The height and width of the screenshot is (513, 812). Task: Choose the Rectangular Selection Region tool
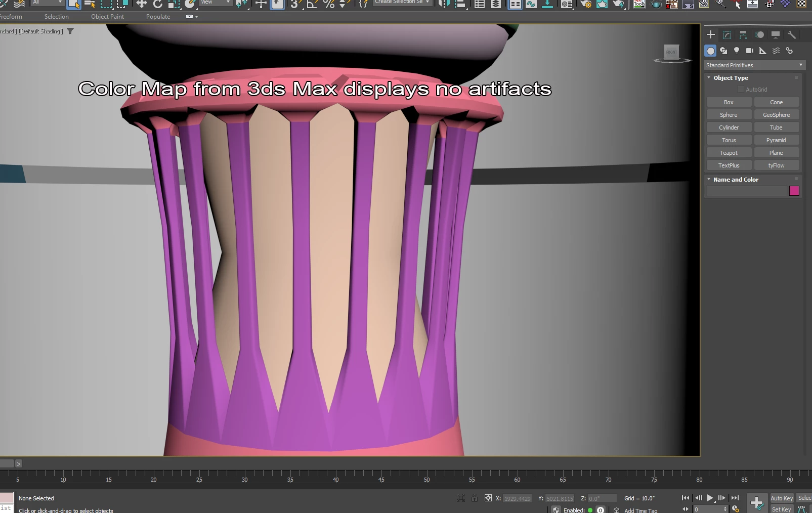point(106,4)
